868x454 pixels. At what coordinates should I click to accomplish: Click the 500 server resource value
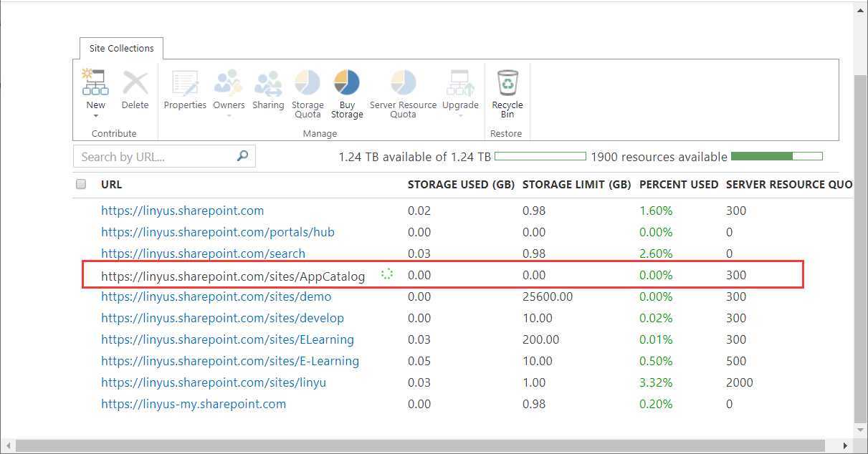736,361
